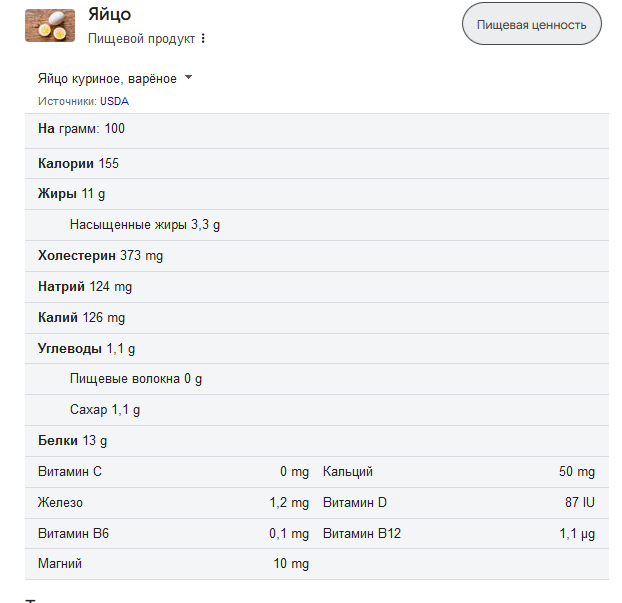Select the Натрий 124 mg row
Viewport: 622px width, 603px height.
point(317,287)
